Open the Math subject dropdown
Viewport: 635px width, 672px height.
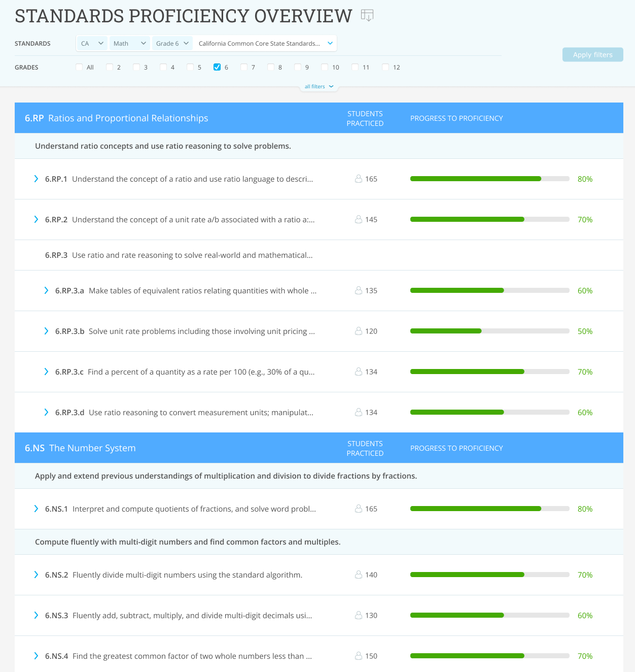tap(129, 43)
